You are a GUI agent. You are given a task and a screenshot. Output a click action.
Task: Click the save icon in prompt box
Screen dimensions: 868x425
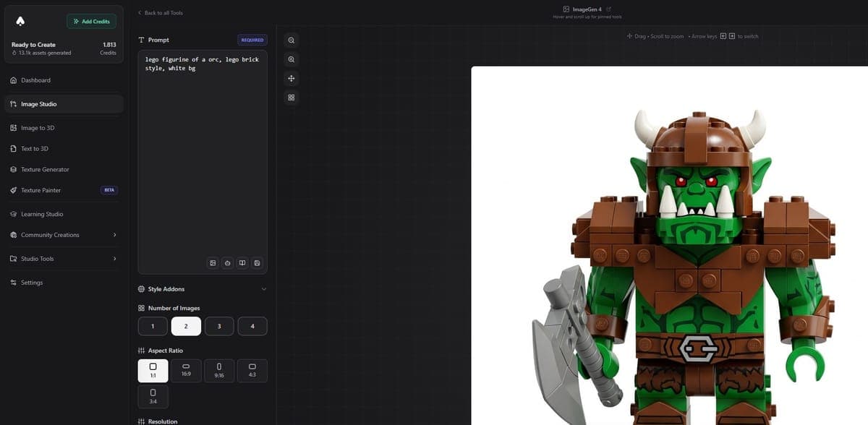pos(258,262)
